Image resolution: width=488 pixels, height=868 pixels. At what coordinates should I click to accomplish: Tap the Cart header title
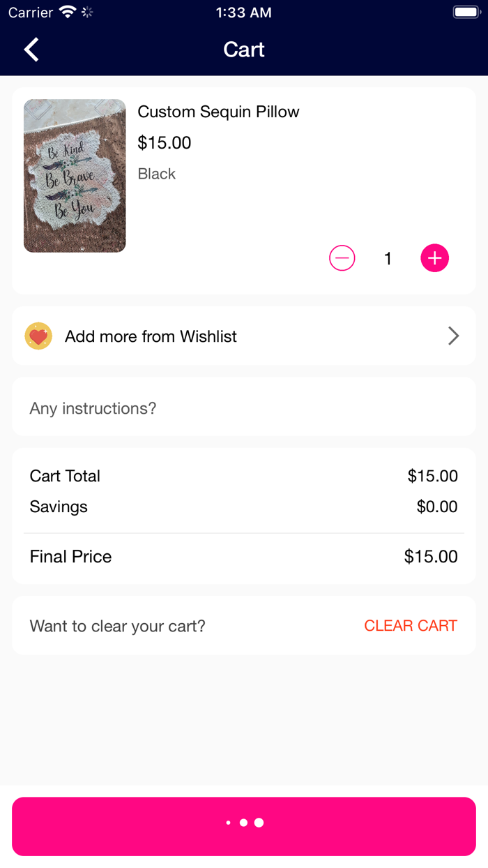click(x=244, y=50)
